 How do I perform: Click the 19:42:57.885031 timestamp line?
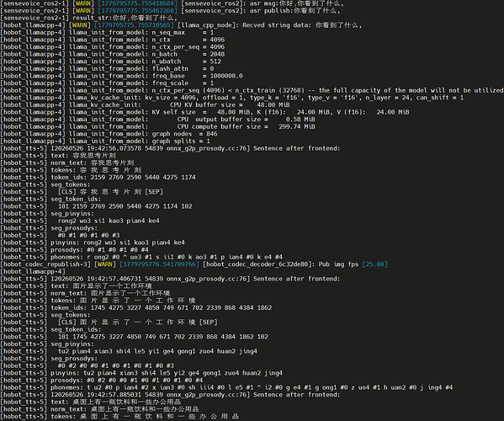[x=170, y=395]
